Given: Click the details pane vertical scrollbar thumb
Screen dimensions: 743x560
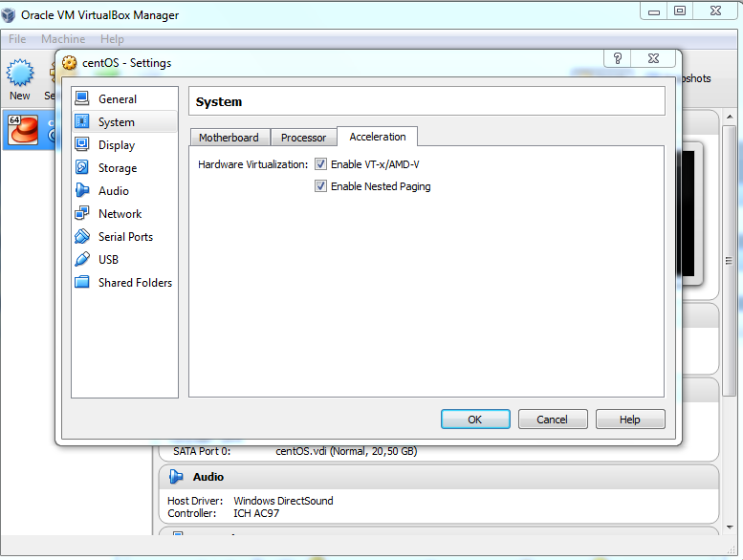Looking at the screenshot, I should (x=730, y=260).
